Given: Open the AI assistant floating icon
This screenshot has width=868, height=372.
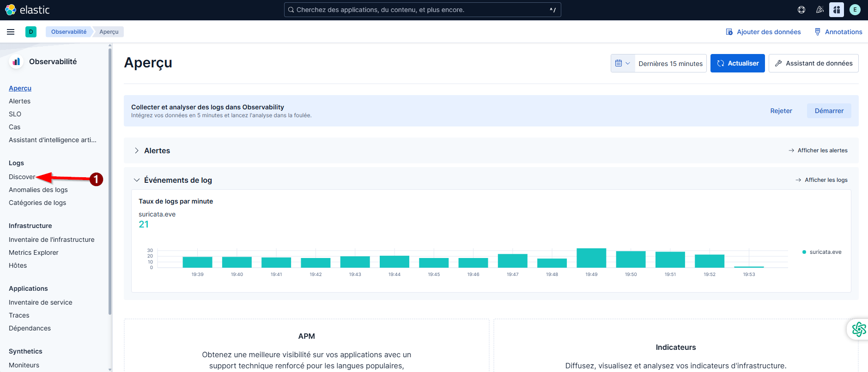Looking at the screenshot, I should (x=858, y=329).
